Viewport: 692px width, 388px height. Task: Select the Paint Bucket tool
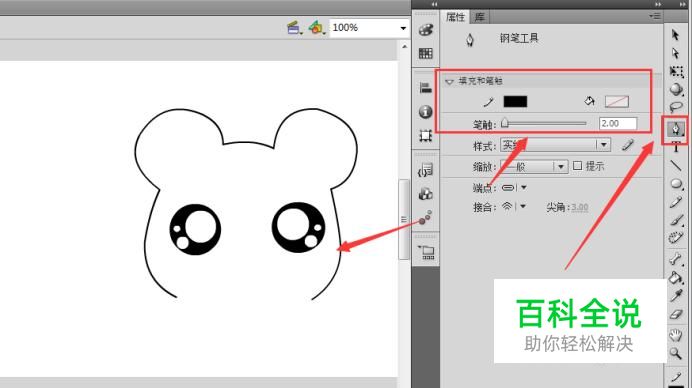[x=676, y=278]
